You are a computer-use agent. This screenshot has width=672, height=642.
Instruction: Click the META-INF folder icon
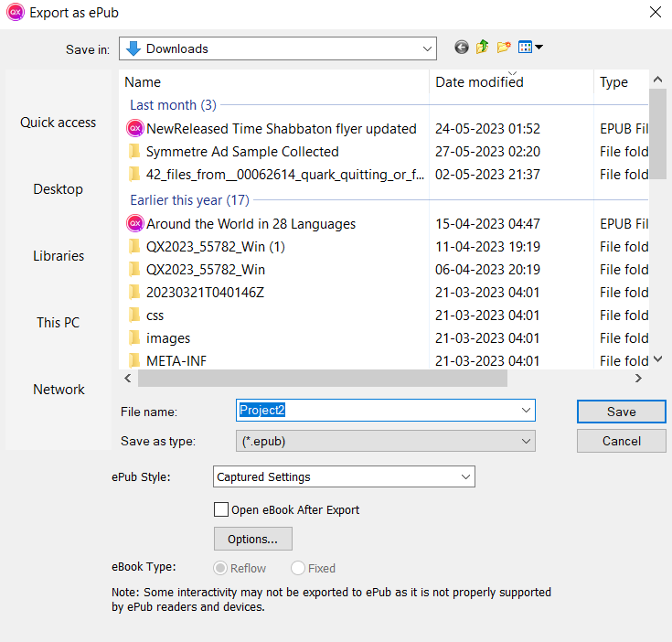(134, 361)
